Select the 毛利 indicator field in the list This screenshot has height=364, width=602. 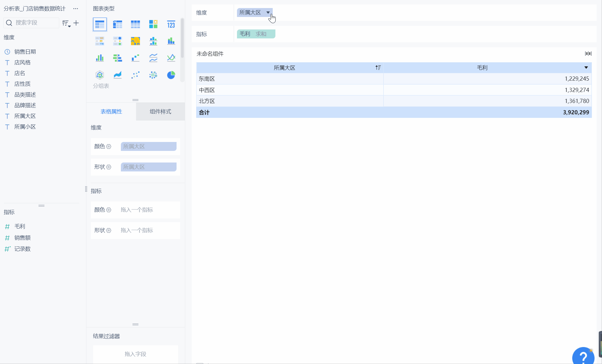20,226
